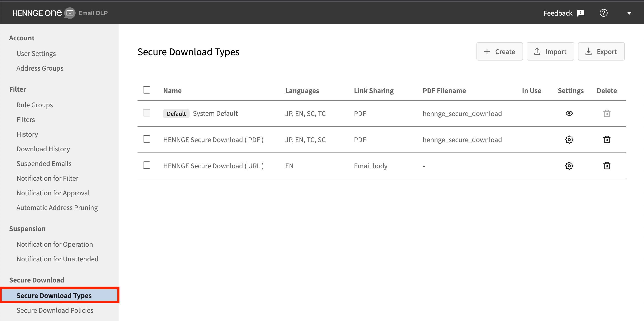
Task: Check the HENNGE Secure Download (URL) row checkbox
Action: tap(146, 165)
